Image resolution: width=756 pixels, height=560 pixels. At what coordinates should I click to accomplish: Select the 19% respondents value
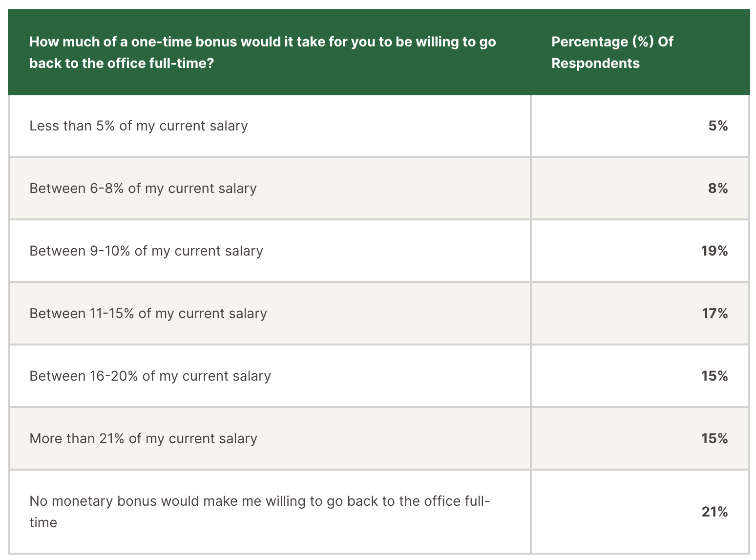point(715,251)
